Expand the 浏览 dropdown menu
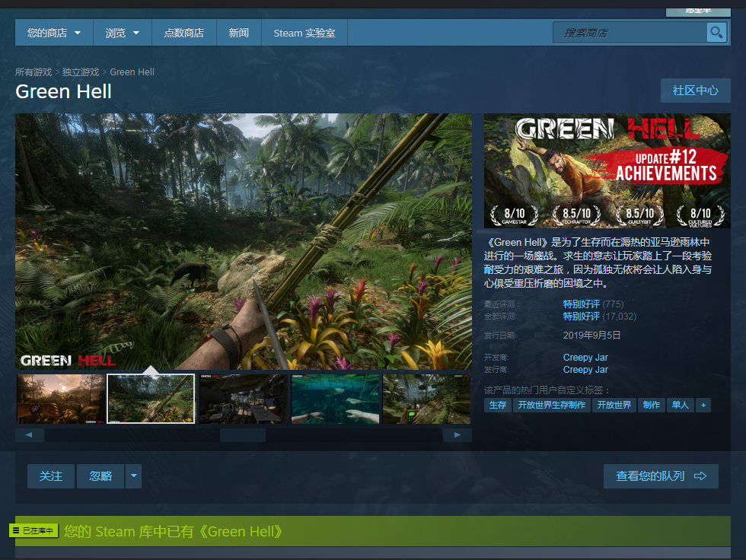The height and width of the screenshot is (560, 746). tap(122, 33)
